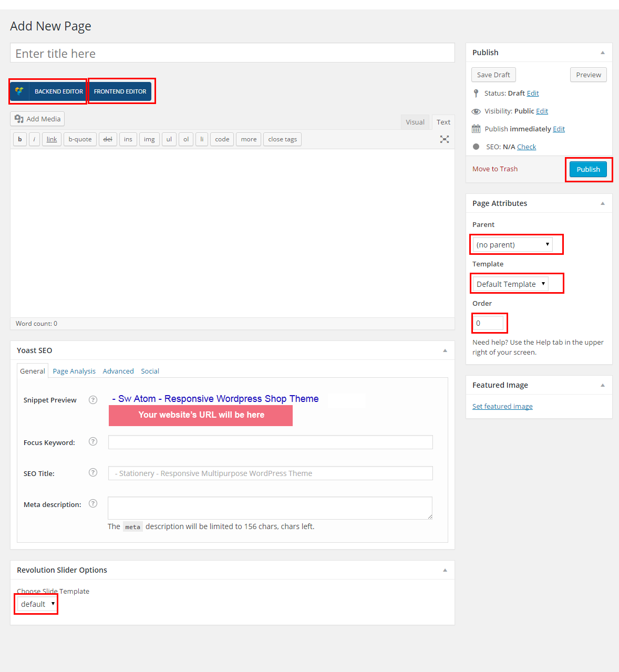Click Set featured image link
This screenshot has height=672, width=619.
click(502, 406)
